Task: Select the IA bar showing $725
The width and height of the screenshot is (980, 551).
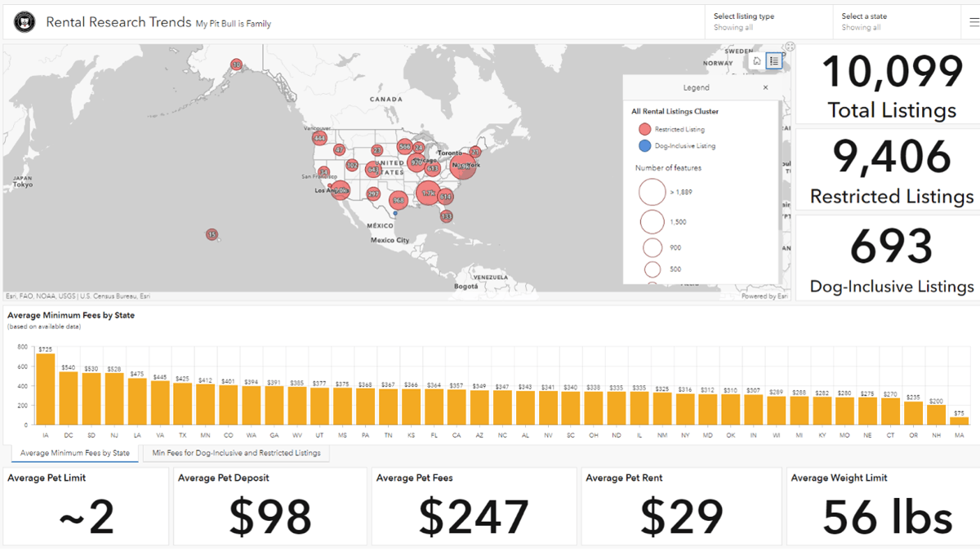Action: click(46, 389)
